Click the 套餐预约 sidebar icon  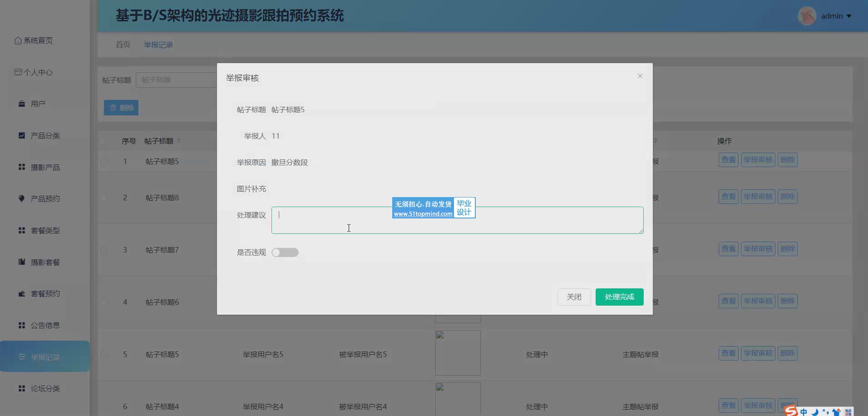click(21, 294)
